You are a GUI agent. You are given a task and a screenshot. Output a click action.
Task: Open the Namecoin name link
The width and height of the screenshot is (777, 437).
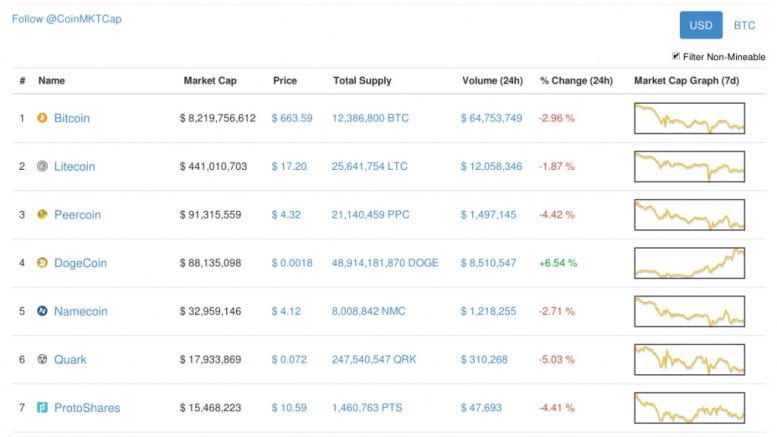81,311
